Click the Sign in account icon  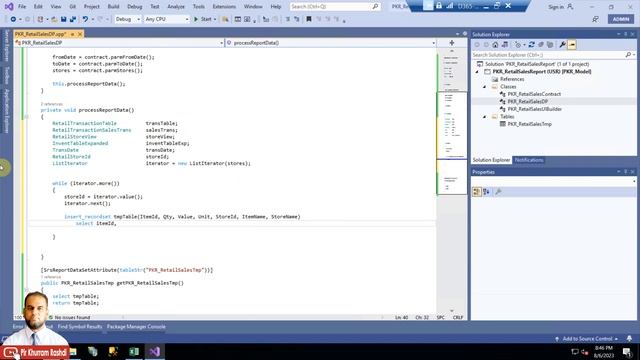(x=570, y=7)
